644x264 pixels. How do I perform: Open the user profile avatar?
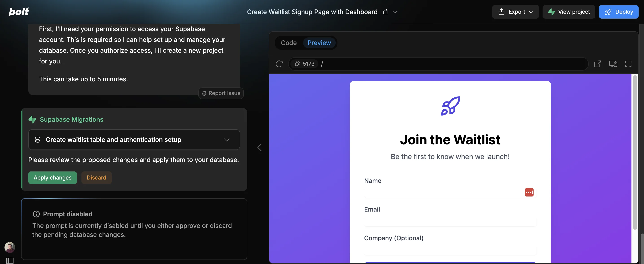point(10,247)
